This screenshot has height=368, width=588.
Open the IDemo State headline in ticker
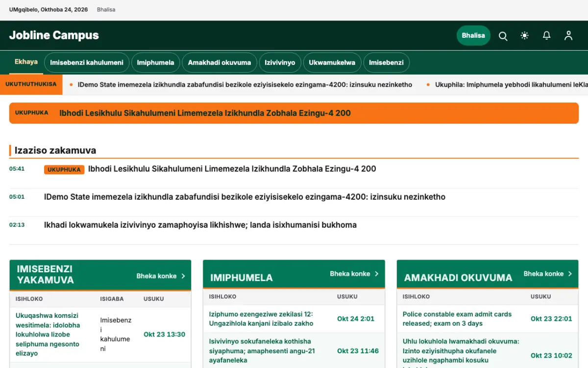[x=245, y=84]
